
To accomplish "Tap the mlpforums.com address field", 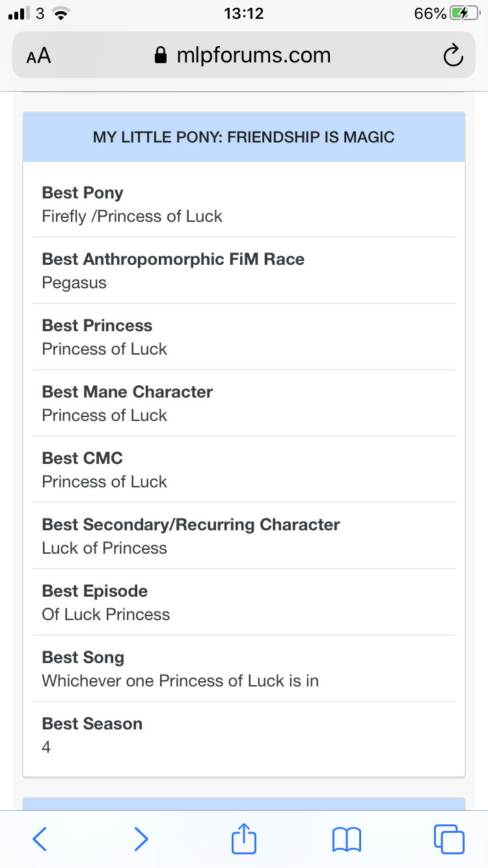I will coord(254,56).
